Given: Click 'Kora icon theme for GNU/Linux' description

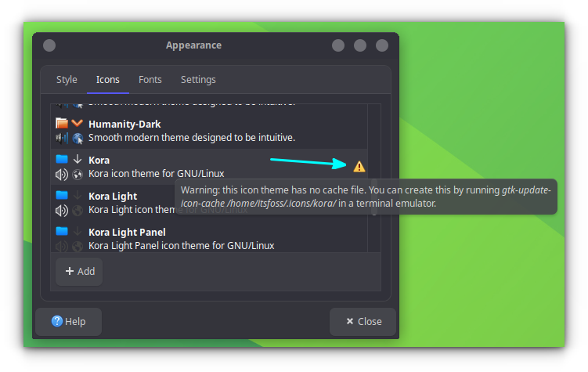Looking at the screenshot, I should (157, 174).
